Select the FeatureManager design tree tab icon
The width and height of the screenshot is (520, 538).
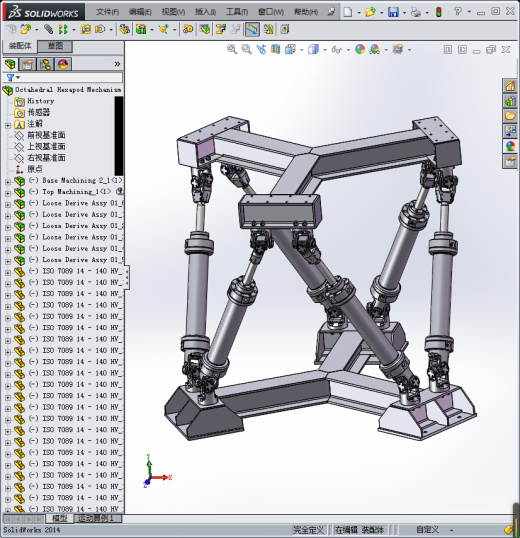(x=10, y=64)
